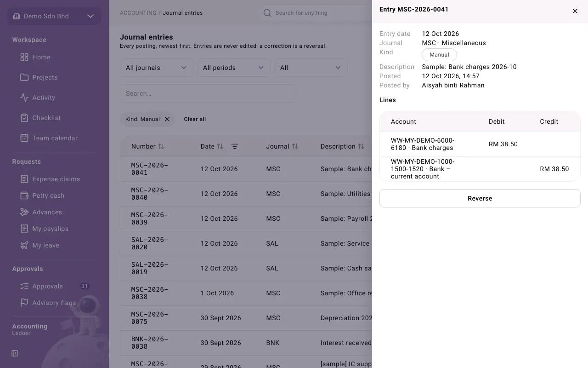Click the RM 38.50 debit amount
Viewport: 588px width, 368px height.
tap(503, 144)
